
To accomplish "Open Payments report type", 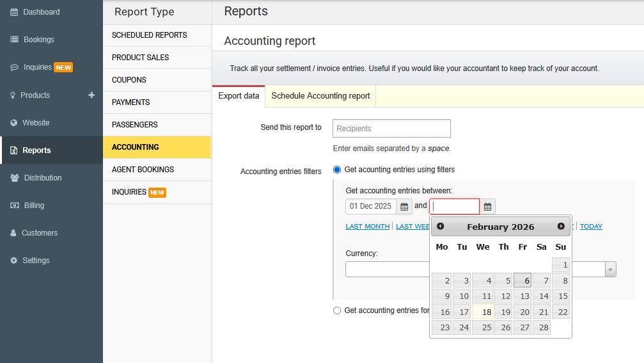I will (130, 102).
